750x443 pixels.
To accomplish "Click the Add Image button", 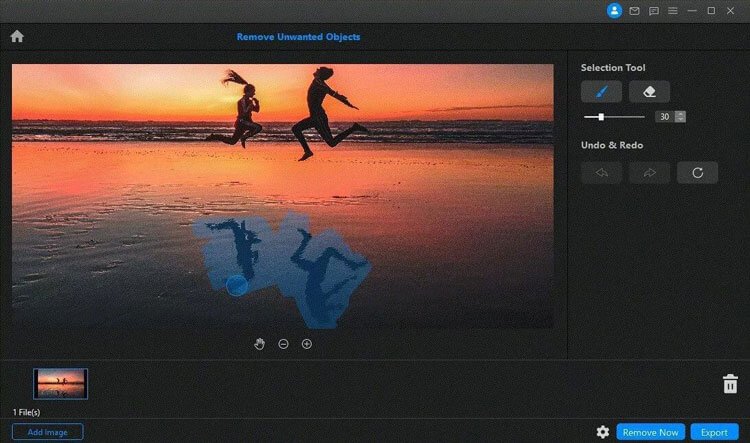I will (x=48, y=432).
